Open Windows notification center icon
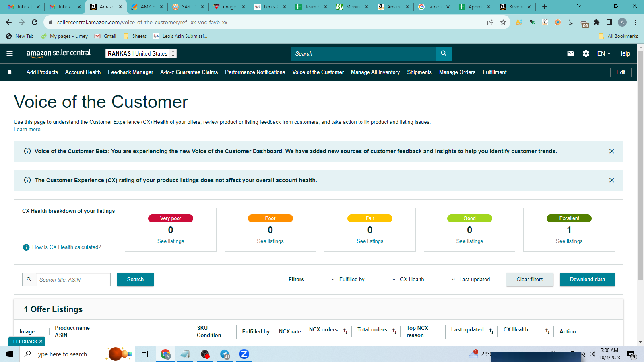Image resolution: width=644 pixels, height=362 pixels. pos(631,354)
